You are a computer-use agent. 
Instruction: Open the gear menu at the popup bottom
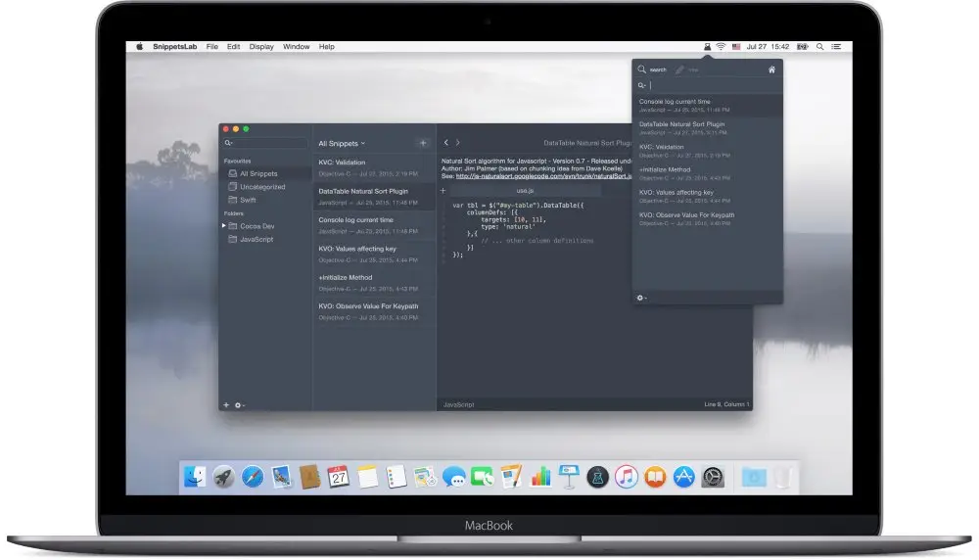coord(641,298)
